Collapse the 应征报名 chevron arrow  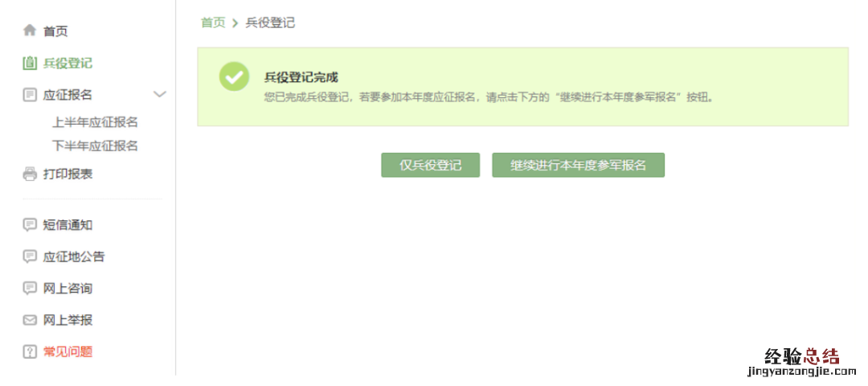[x=159, y=94]
